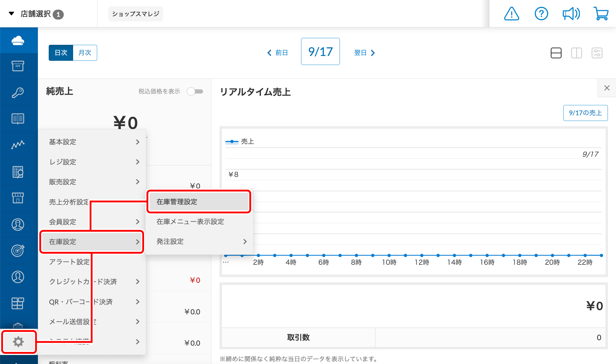Toggle 税込価格を表示 switch
Viewport: 616px width, 364px height.
(195, 91)
